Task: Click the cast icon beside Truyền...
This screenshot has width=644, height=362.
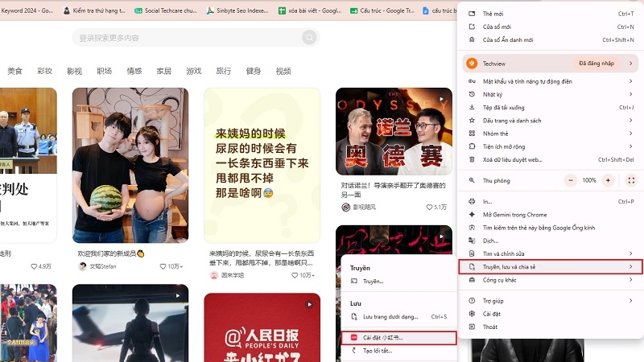Action: 354,281
